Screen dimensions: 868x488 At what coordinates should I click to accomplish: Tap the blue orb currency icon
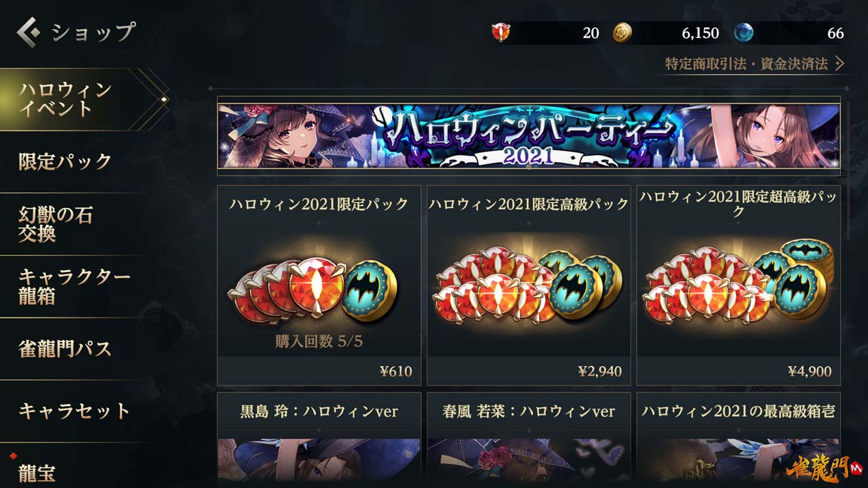[743, 33]
